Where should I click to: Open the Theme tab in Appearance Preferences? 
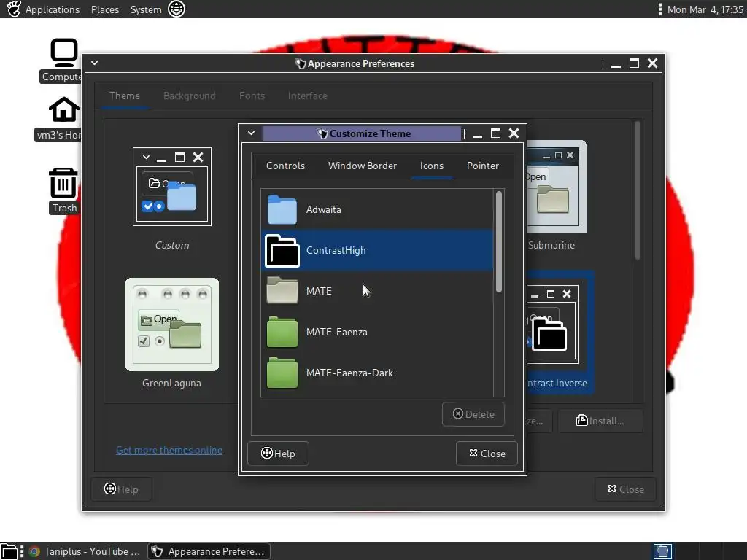coord(124,96)
